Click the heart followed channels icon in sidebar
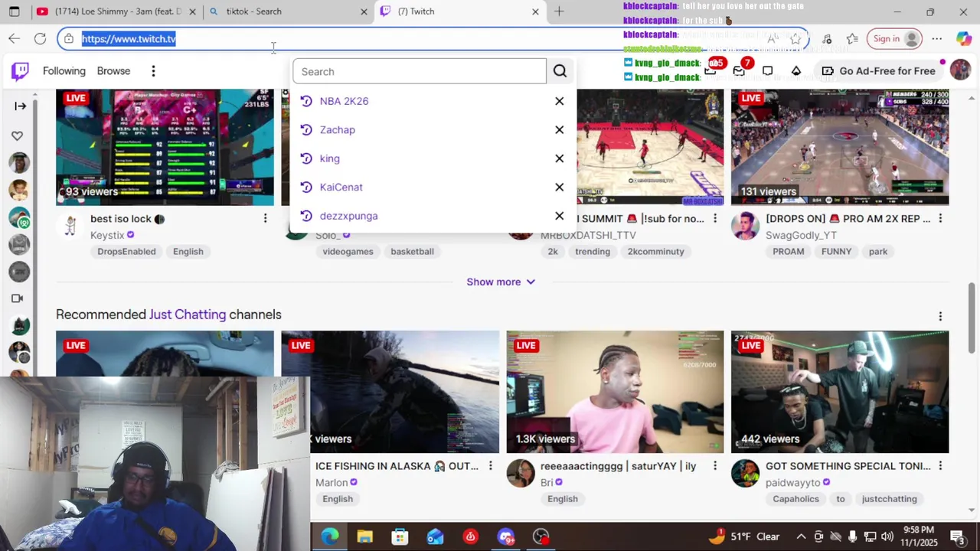 click(17, 136)
